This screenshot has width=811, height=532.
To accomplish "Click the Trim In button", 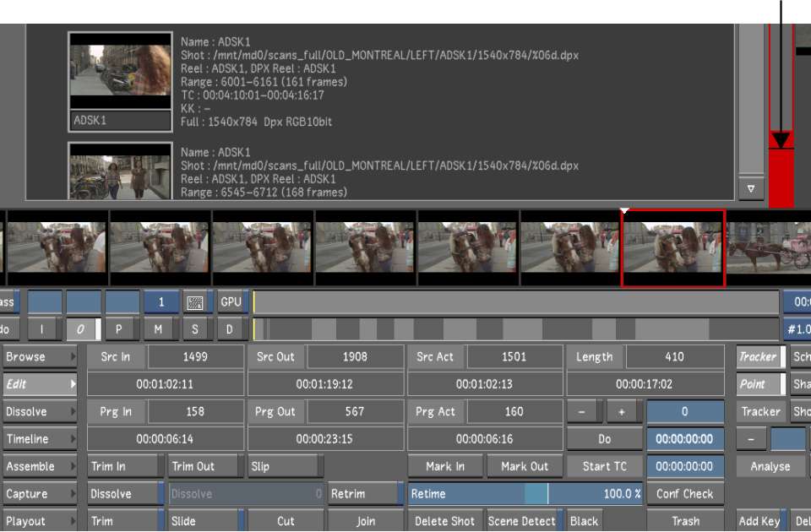I will coord(126,466).
